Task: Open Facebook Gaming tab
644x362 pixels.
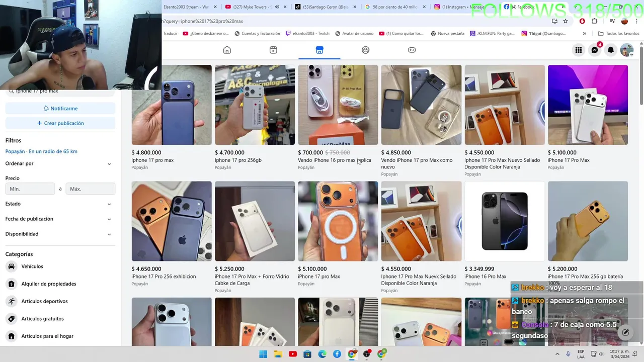Action: 412,50
